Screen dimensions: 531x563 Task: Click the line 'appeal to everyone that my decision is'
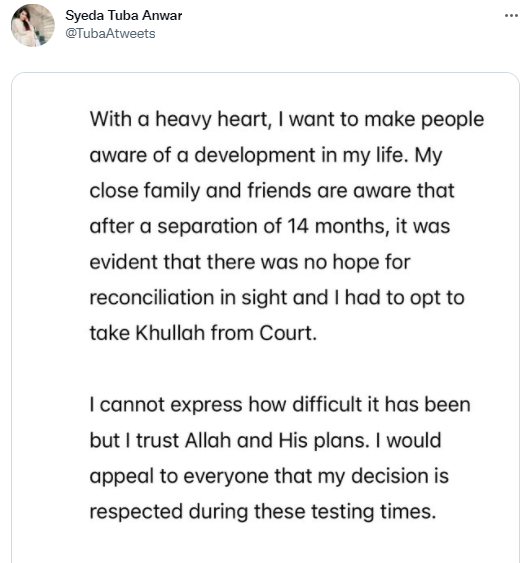269,476
